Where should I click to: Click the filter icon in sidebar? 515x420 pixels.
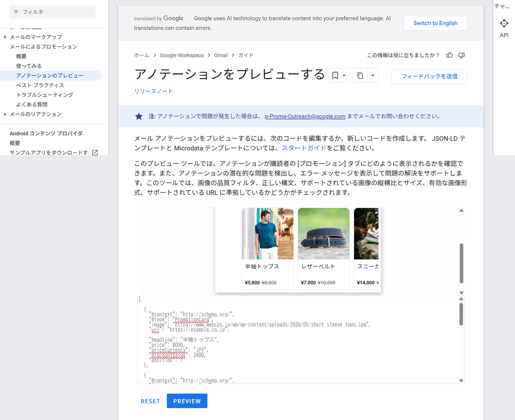pyautogui.click(x=16, y=12)
